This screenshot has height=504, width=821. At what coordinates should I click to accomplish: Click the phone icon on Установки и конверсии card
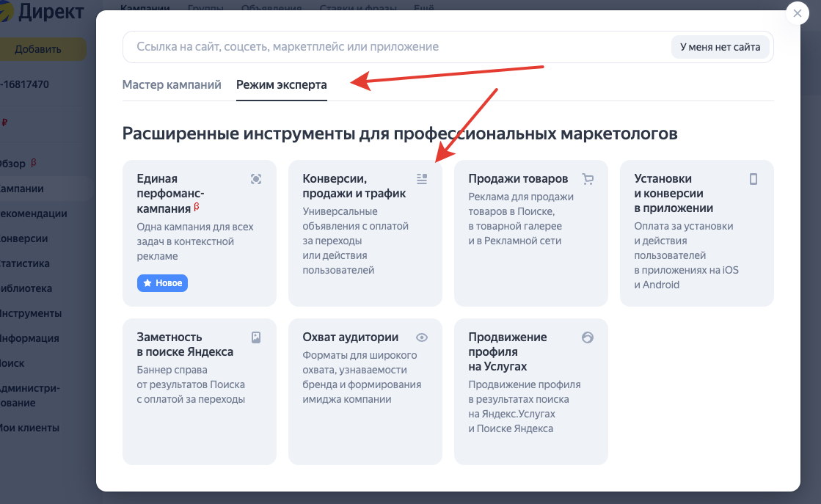754,179
